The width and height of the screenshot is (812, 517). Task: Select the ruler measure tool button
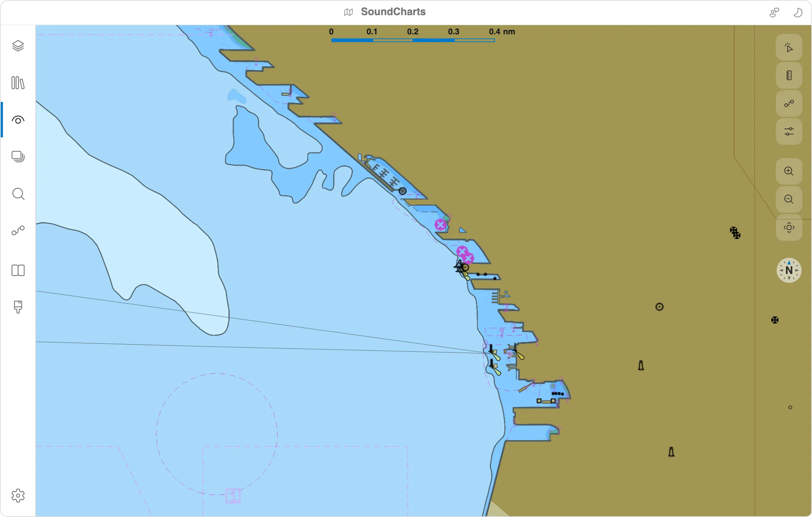point(789,75)
